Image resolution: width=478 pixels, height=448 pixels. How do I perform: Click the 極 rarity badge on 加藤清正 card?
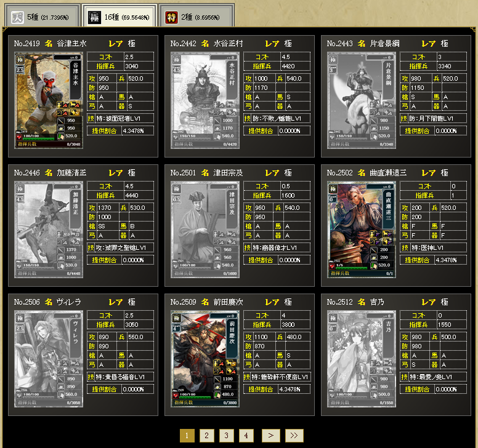coord(20,189)
